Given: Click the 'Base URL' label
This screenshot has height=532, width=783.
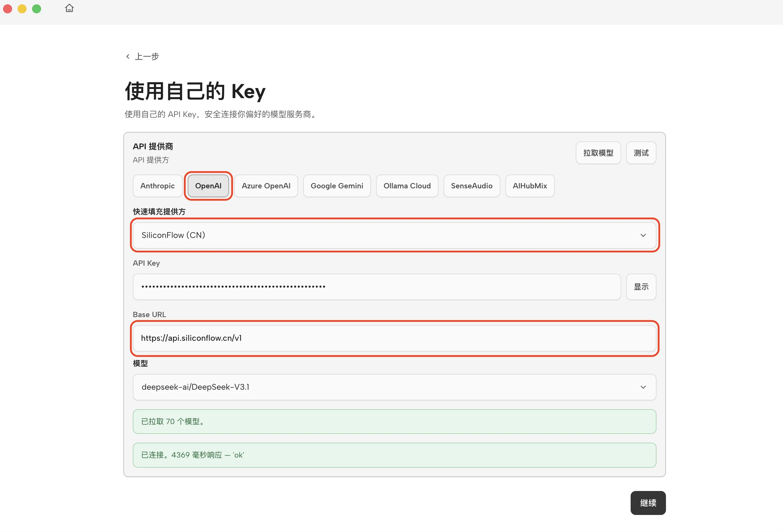Looking at the screenshot, I should [149, 314].
